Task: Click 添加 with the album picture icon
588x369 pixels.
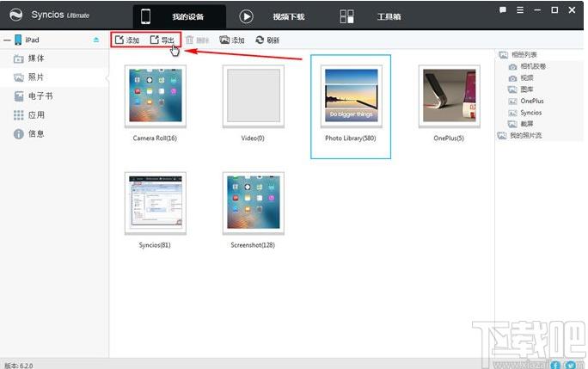Action: click(x=232, y=40)
